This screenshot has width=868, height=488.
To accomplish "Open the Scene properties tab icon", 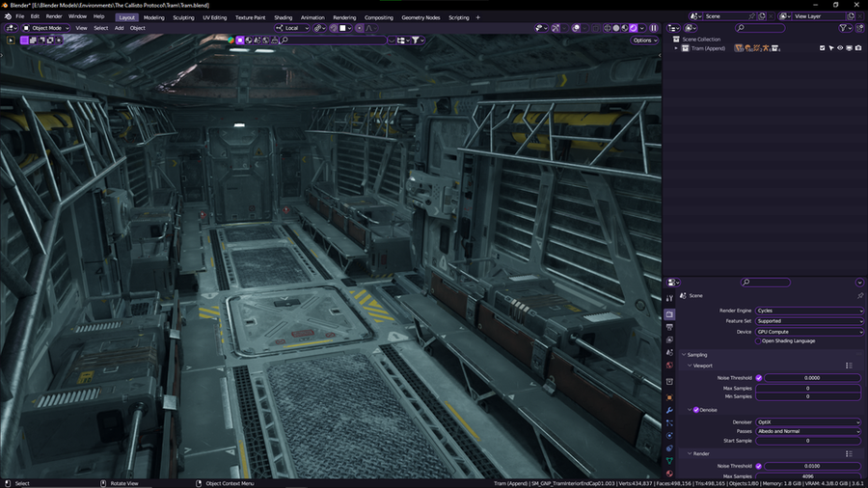I will (x=669, y=352).
